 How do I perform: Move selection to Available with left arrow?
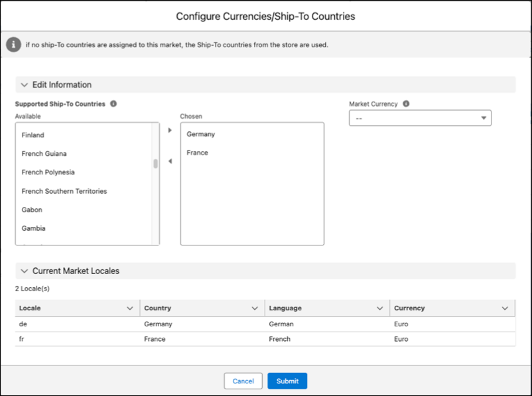(170, 161)
